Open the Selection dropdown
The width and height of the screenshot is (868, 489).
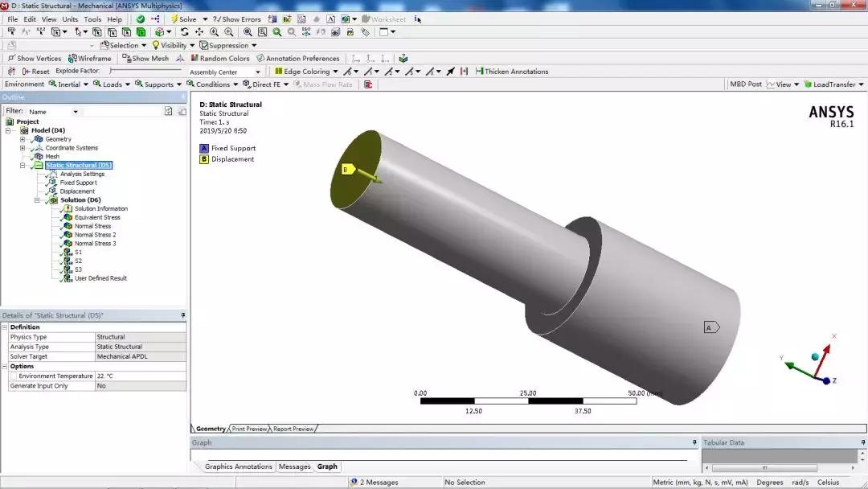[123, 45]
